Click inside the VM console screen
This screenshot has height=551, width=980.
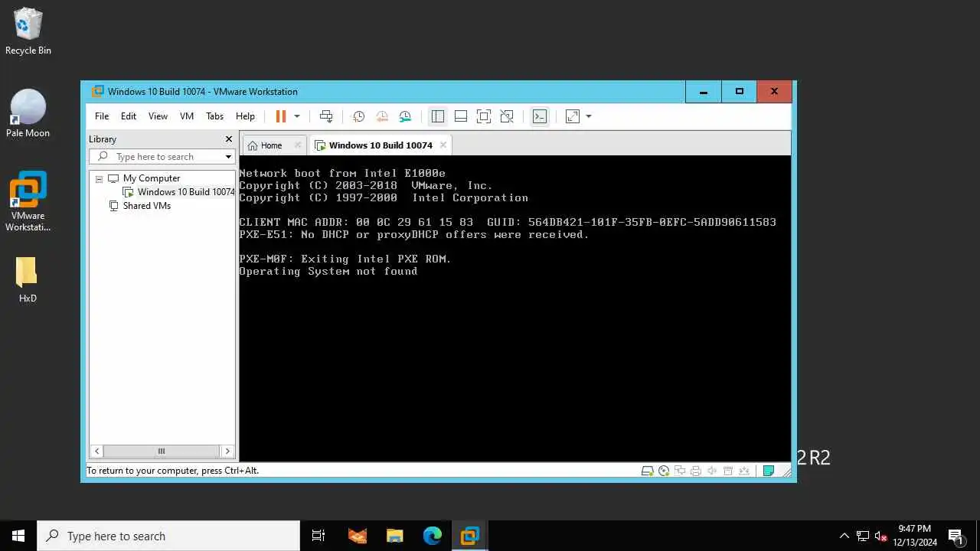tap(514, 308)
